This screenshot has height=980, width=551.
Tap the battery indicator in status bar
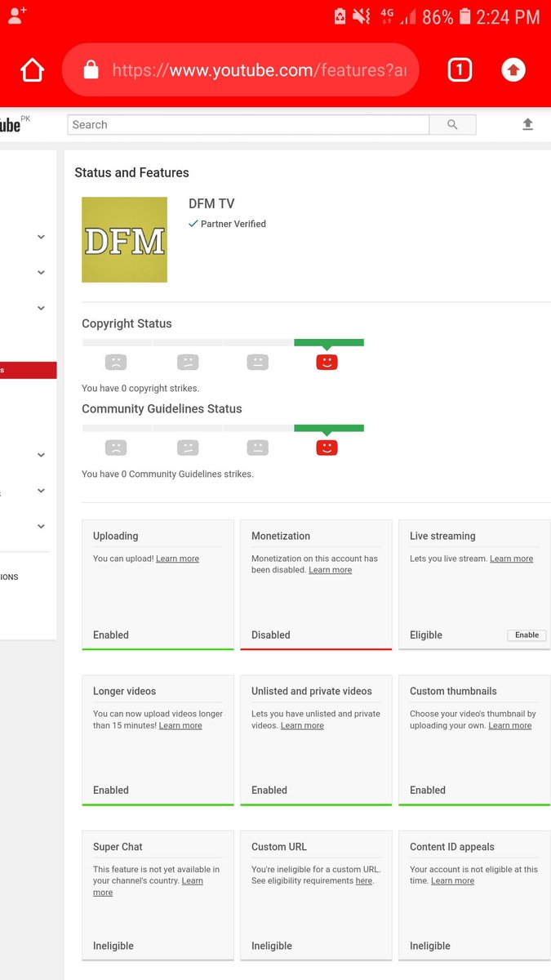pyautogui.click(x=465, y=16)
